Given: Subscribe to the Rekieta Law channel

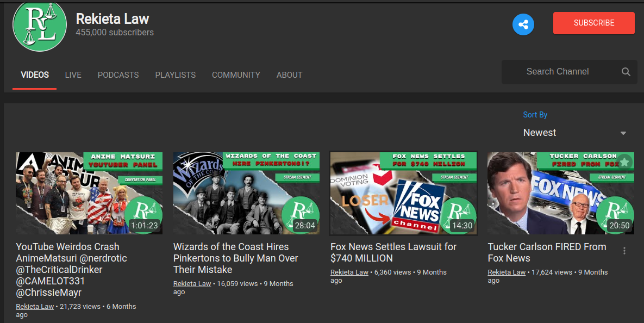Looking at the screenshot, I should tap(594, 23).
